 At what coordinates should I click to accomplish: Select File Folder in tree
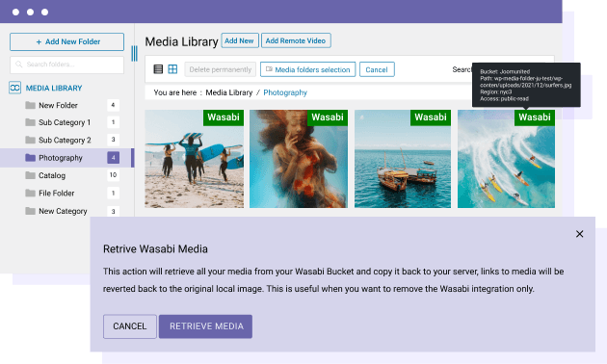point(56,193)
